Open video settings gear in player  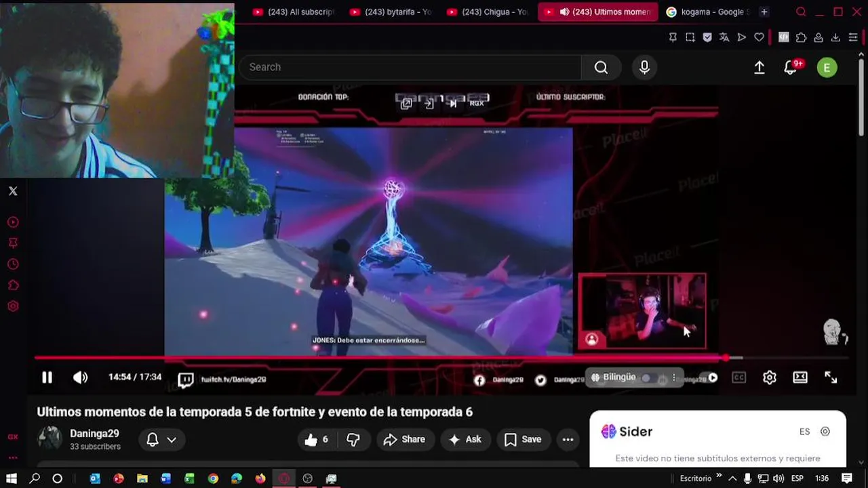(769, 378)
